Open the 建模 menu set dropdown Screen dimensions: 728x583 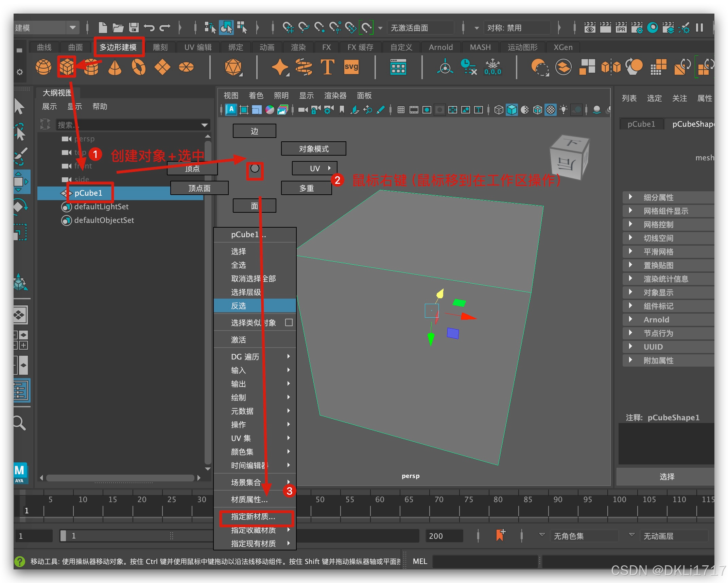pyautogui.click(x=72, y=28)
